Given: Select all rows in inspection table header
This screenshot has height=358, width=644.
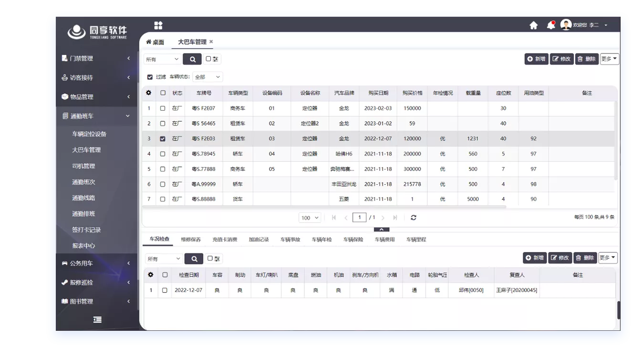Looking at the screenshot, I should click(x=165, y=275).
